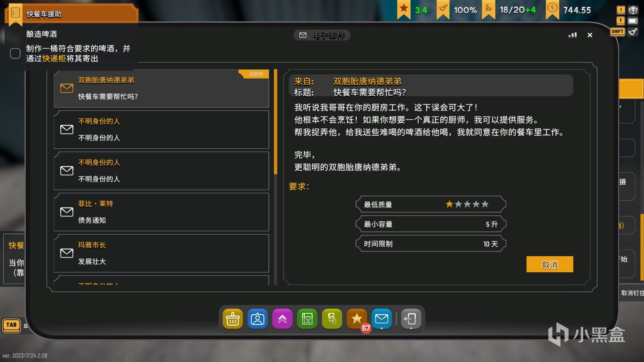The width and height of the screenshot is (644, 362).
Task: Click the 要求: requirements label
Action: [x=299, y=186]
